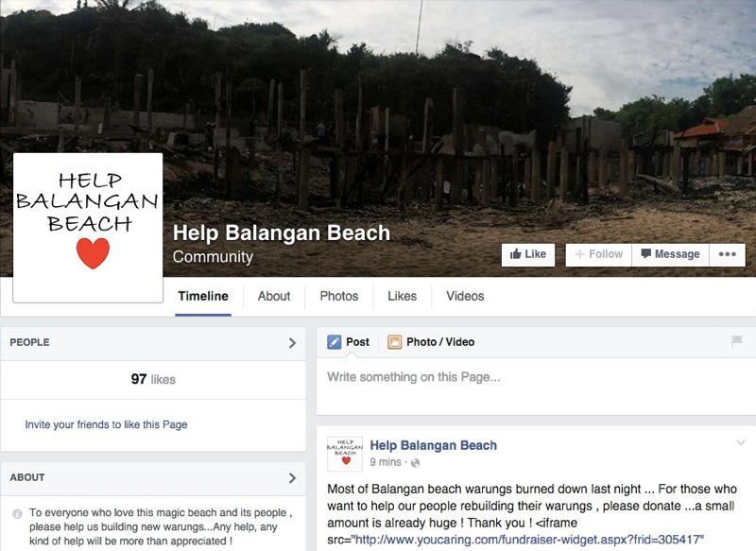Follow the Help Balangan Beach page
The width and height of the screenshot is (756, 551).
click(x=598, y=254)
